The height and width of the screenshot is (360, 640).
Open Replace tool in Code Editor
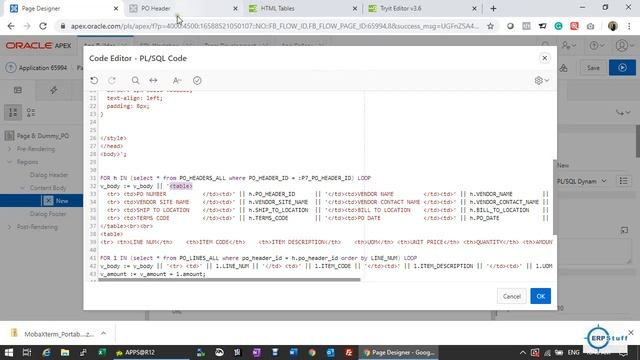point(153,80)
